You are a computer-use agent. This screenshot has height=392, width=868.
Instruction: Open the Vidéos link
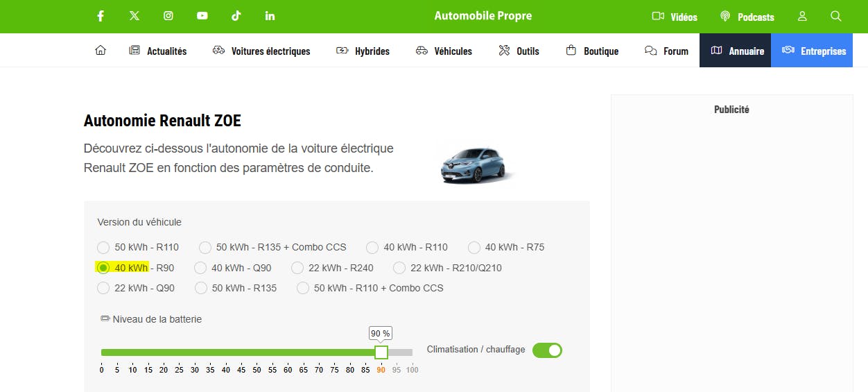click(x=675, y=17)
